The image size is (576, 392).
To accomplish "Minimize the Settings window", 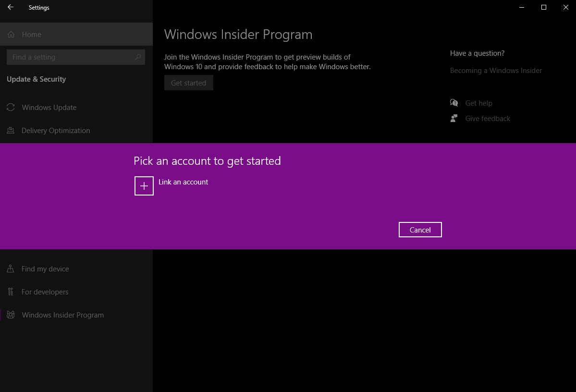I will (522, 7).
